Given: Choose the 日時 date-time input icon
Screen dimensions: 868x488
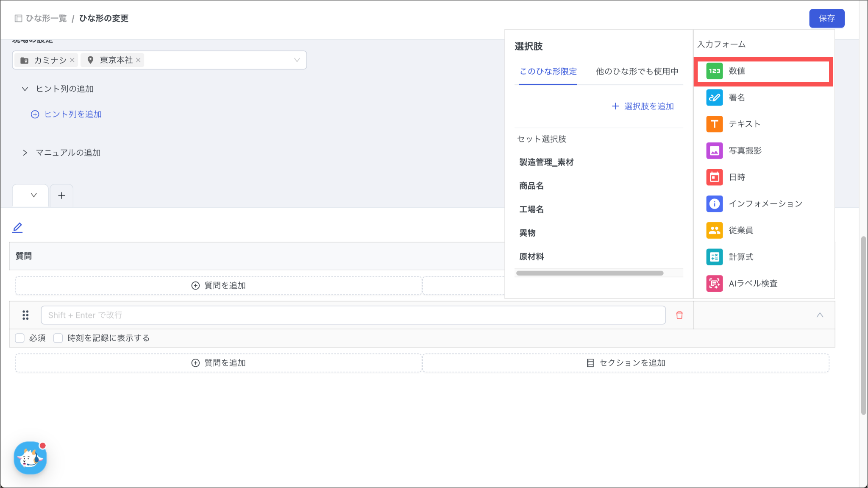Looking at the screenshot, I should point(714,177).
